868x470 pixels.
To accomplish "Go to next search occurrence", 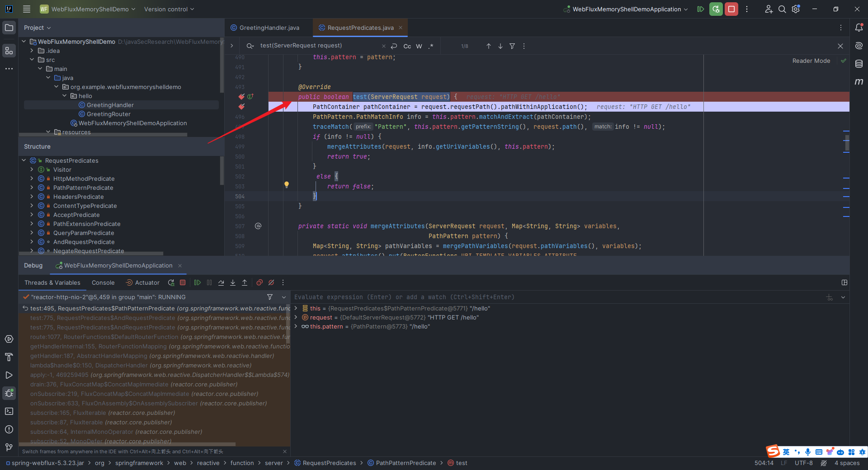I will point(500,46).
